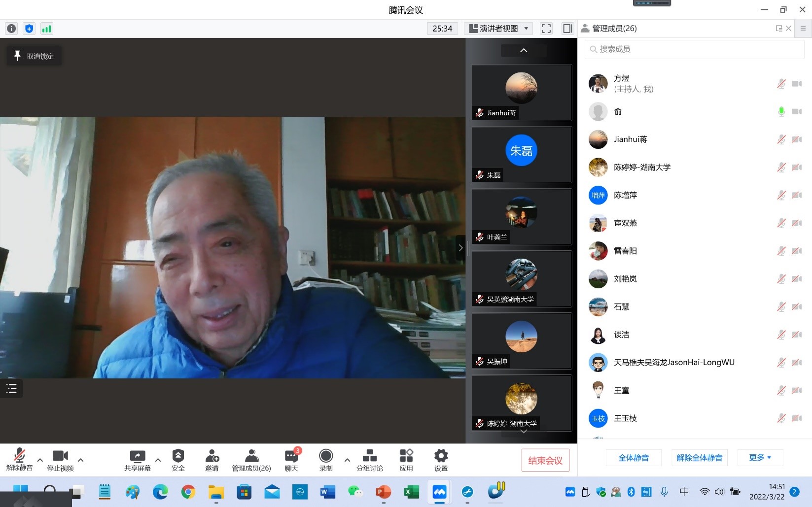
Task: Open the share screen tool
Action: [x=137, y=460]
